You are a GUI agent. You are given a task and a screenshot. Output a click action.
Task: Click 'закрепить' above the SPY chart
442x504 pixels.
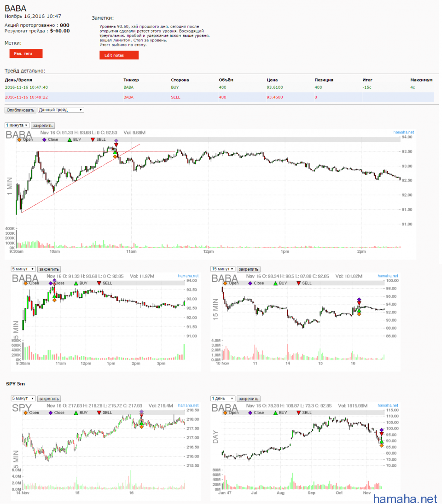[x=49, y=399]
